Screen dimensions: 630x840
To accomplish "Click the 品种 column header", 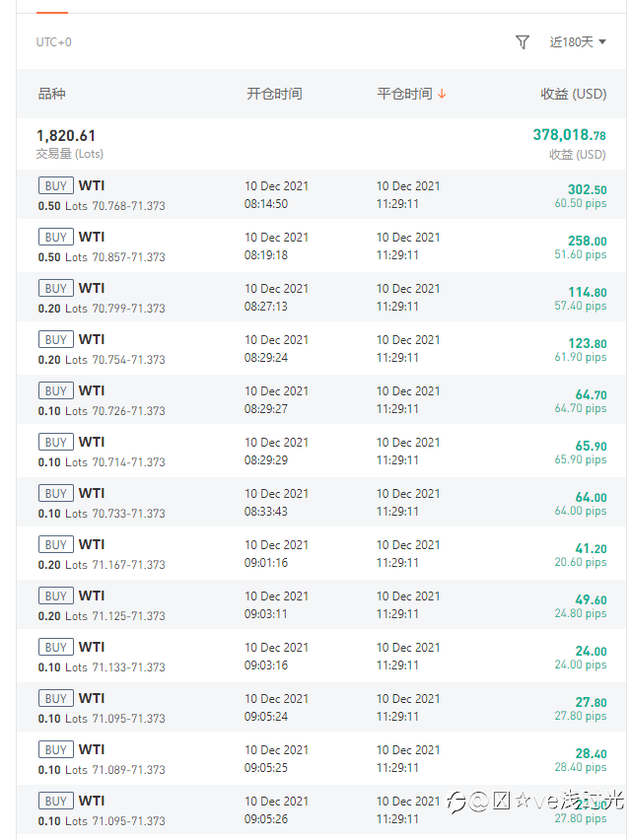I will 52,94.
